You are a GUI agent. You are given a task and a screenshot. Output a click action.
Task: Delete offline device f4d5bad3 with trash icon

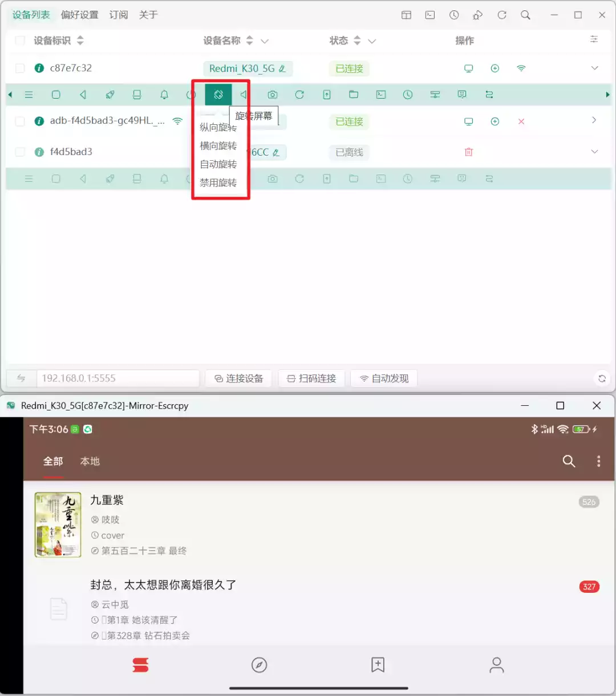pos(469,152)
